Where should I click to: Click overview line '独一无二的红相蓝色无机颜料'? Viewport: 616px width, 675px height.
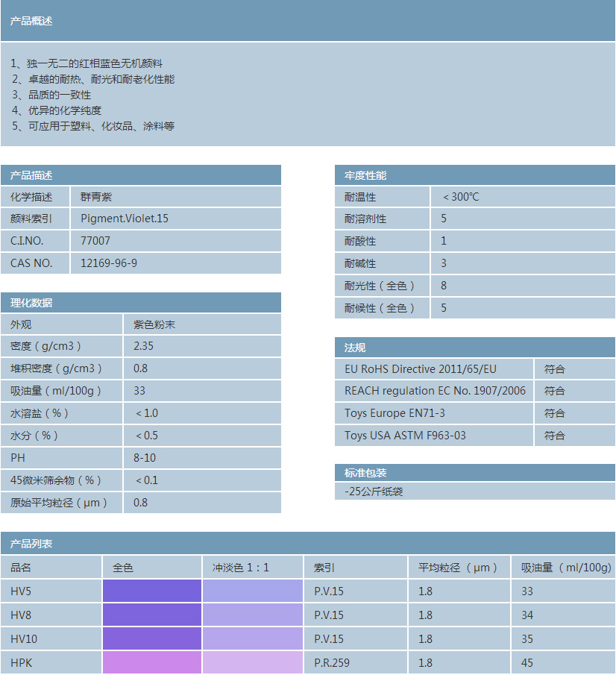click(x=95, y=63)
